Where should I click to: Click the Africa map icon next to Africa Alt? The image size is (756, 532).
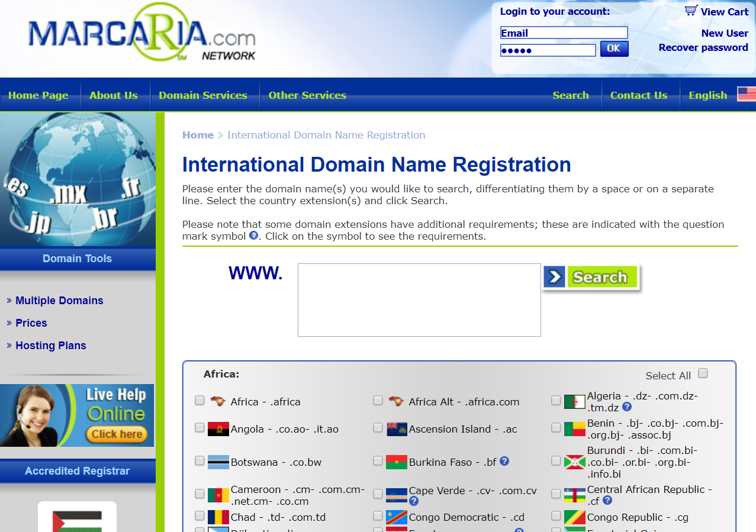[x=396, y=401]
